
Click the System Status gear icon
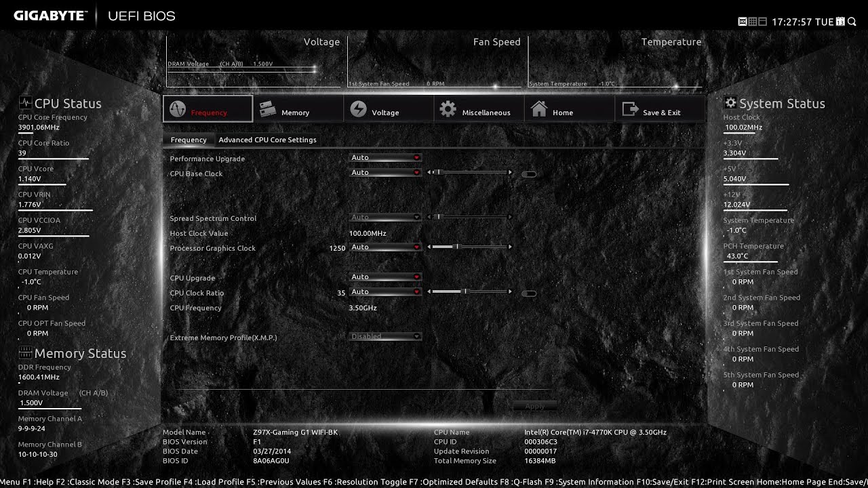pyautogui.click(x=730, y=102)
